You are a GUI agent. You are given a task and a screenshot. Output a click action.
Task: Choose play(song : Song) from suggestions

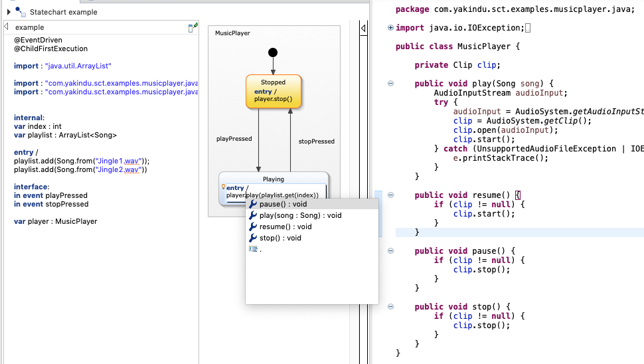point(300,216)
